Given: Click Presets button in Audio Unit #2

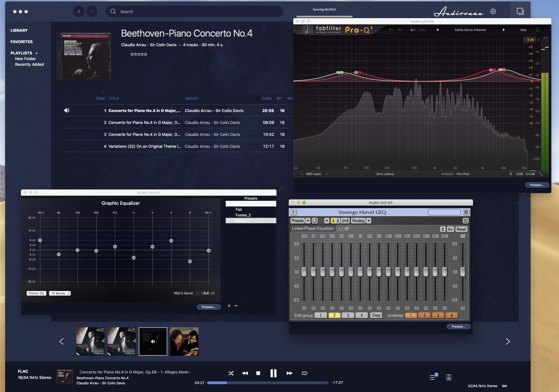Looking at the screenshot, I should [537, 185].
